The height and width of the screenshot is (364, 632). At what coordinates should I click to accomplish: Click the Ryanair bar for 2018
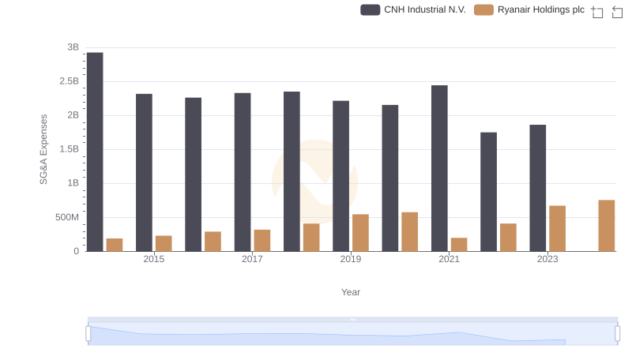pos(311,238)
